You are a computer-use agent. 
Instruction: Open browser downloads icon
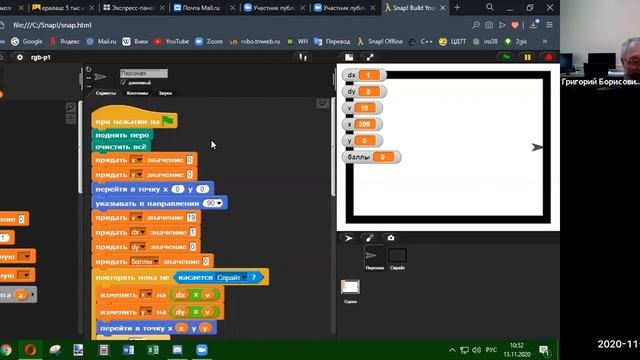click(x=533, y=25)
